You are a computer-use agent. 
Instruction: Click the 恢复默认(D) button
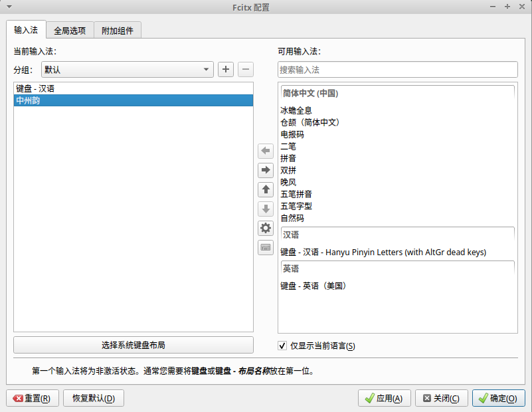[x=94, y=398]
